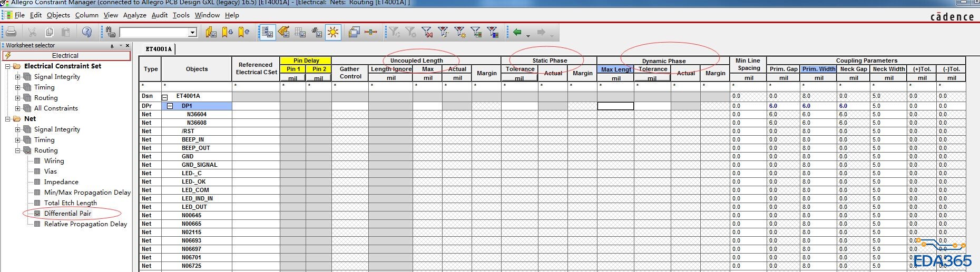
Task: Click last funnel icon with colored squares
Action: (493, 32)
